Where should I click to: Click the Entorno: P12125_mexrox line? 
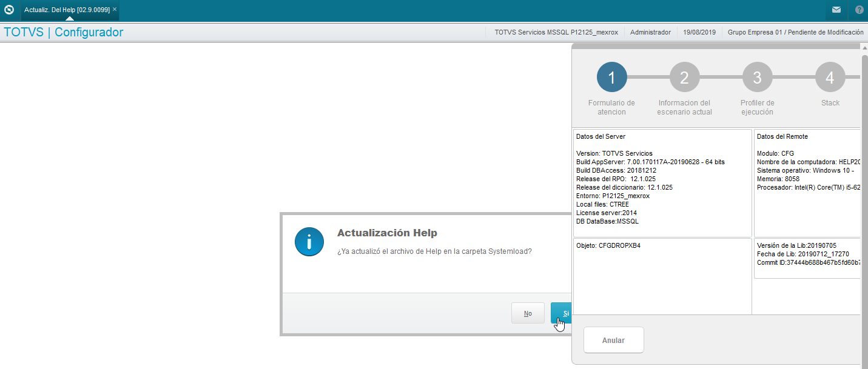click(613, 196)
